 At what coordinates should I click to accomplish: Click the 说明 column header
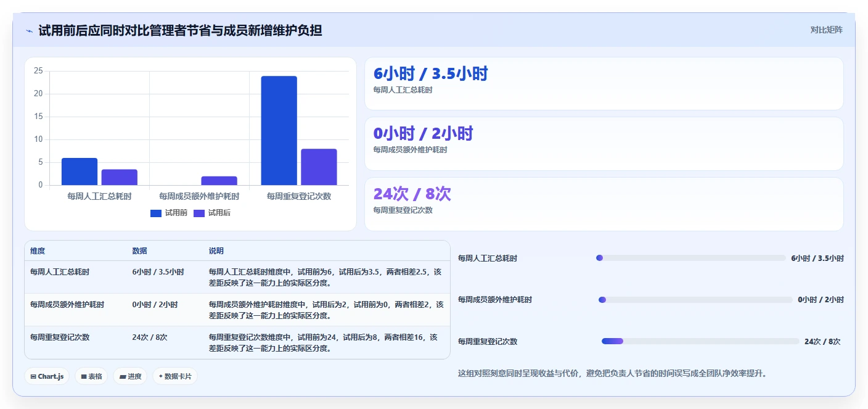point(216,251)
